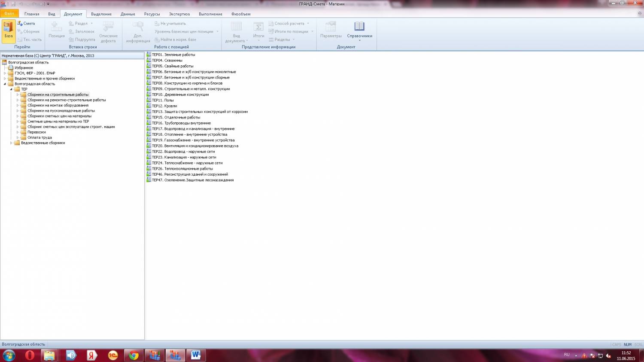Open Windows Explorer from the taskbar
This screenshot has height=362, width=644.
click(50, 355)
